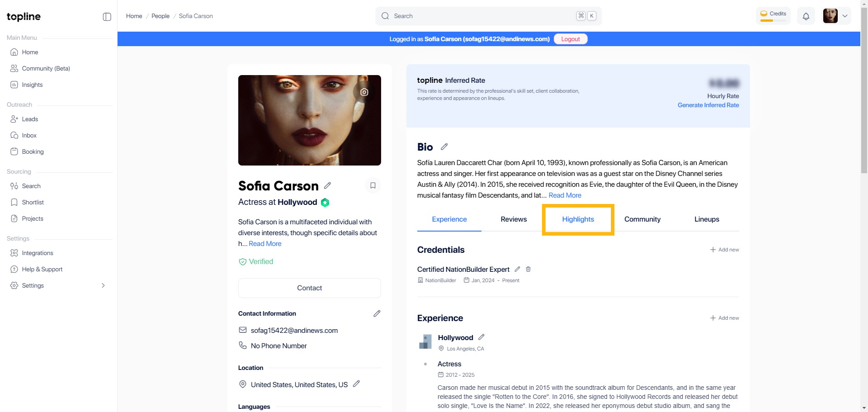Switch to the Highlights tab
Screen dimensions: 868x412
click(578, 219)
